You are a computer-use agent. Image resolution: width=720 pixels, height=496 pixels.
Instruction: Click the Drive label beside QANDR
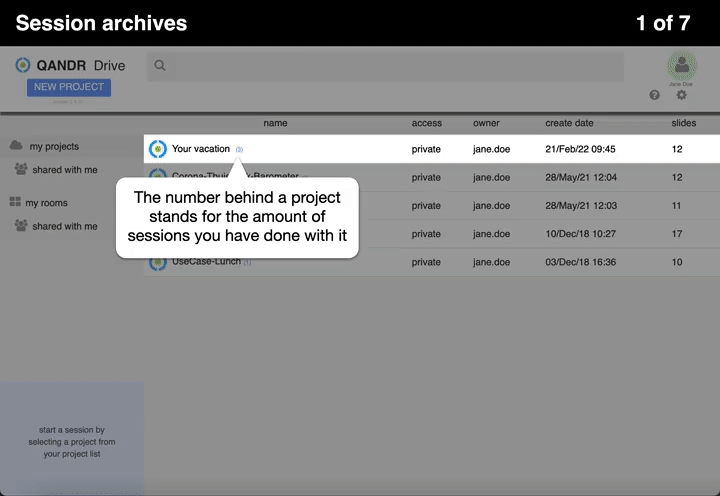(109, 66)
